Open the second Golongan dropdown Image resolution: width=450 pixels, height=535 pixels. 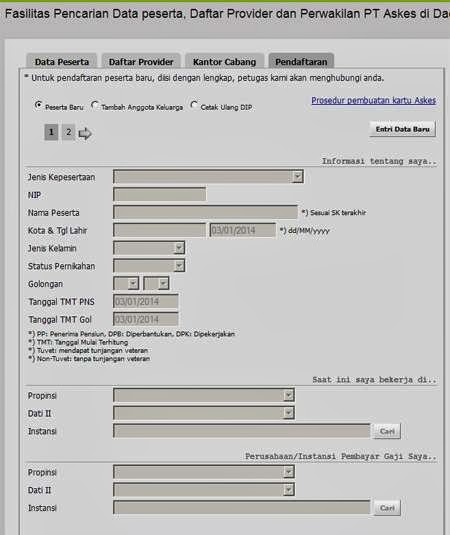pyautogui.click(x=156, y=283)
